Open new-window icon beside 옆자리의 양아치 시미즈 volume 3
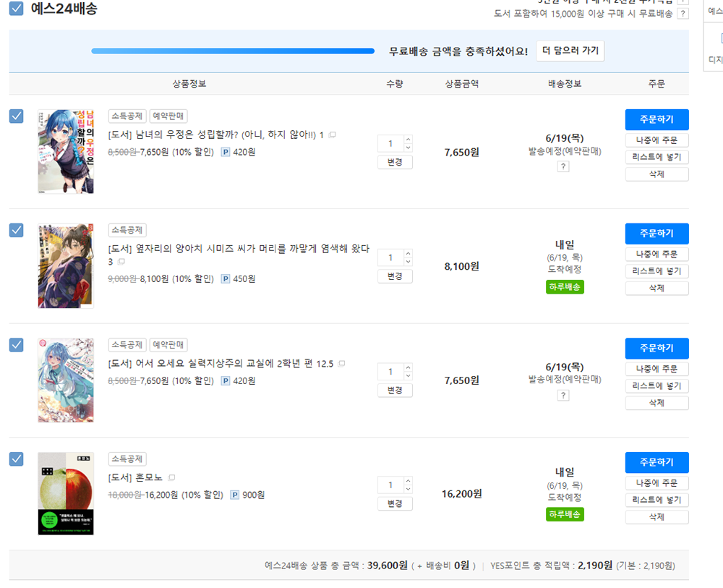723x588 pixels. (x=121, y=262)
